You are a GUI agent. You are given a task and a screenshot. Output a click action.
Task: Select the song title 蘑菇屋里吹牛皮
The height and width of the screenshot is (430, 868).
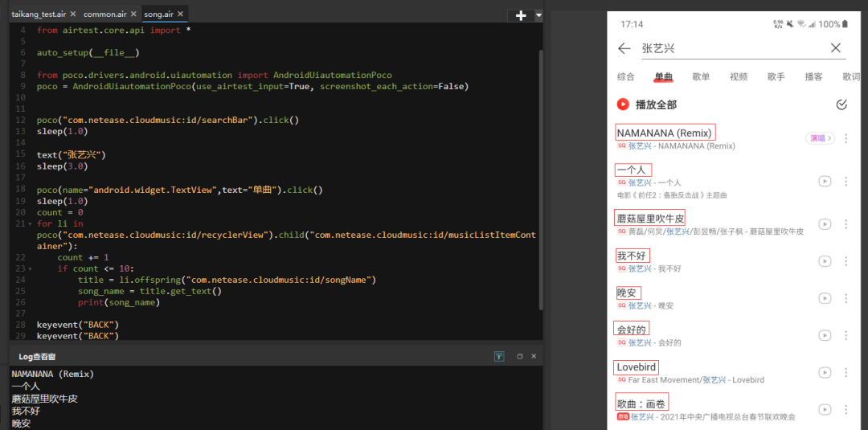click(x=651, y=218)
